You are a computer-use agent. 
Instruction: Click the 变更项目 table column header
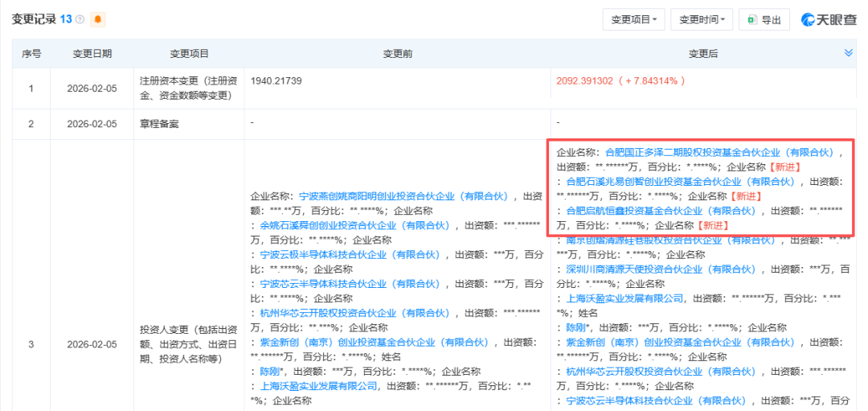190,54
